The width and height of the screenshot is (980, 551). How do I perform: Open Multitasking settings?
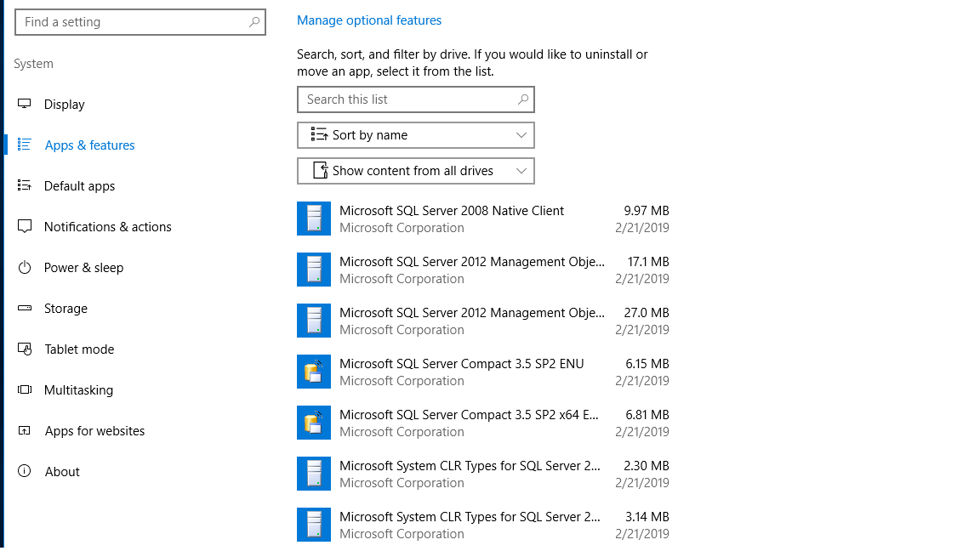pos(79,389)
